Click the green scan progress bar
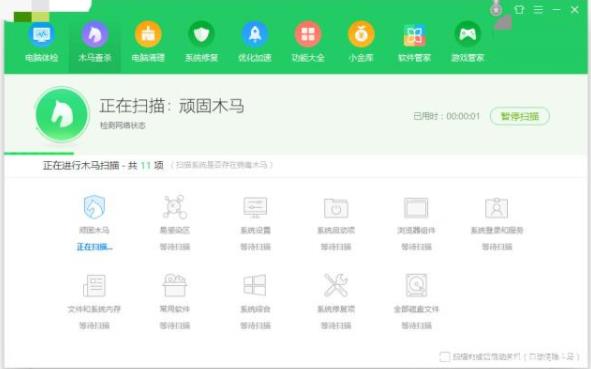Viewport: 591px width, 369px height. [x=39, y=153]
